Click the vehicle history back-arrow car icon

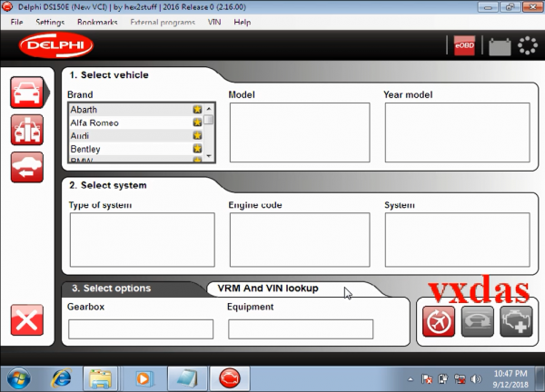[27, 167]
